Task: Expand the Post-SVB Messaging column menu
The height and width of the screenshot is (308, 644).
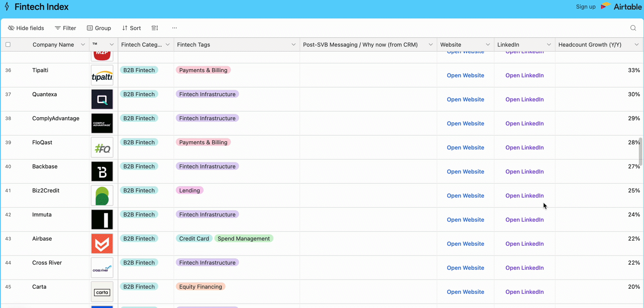Action: [431, 45]
